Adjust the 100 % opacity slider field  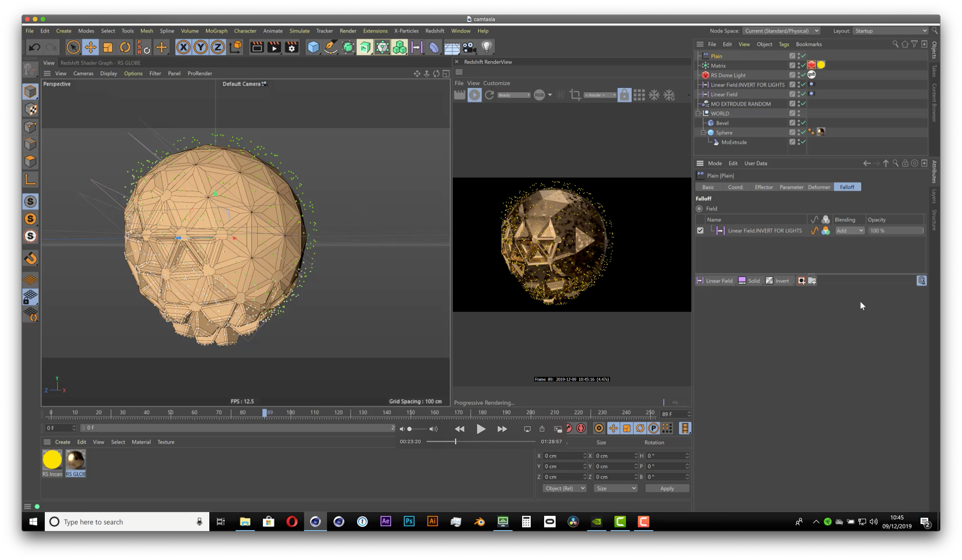[896, 231]
